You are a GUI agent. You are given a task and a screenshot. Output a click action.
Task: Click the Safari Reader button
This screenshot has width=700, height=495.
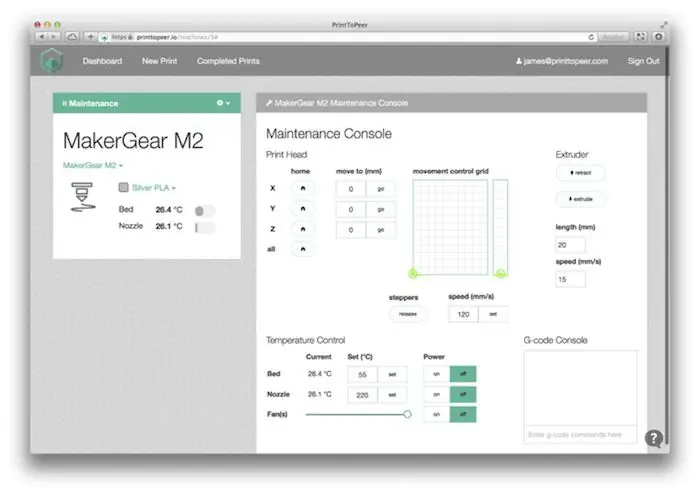coord(613,37)
